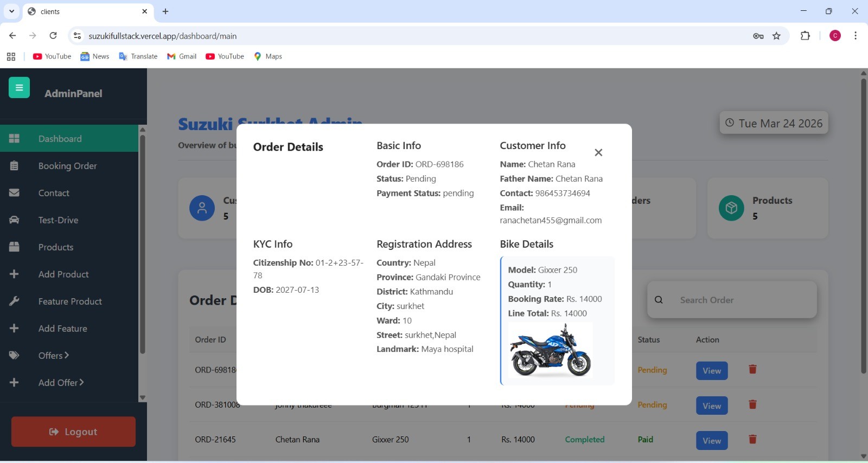Expand the Add Offer submenu

point(61,383)
